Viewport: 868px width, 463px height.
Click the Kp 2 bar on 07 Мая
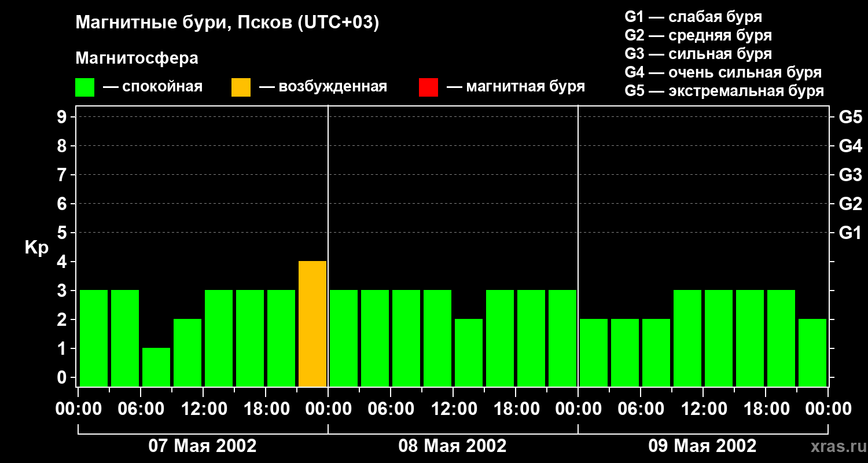187,352
